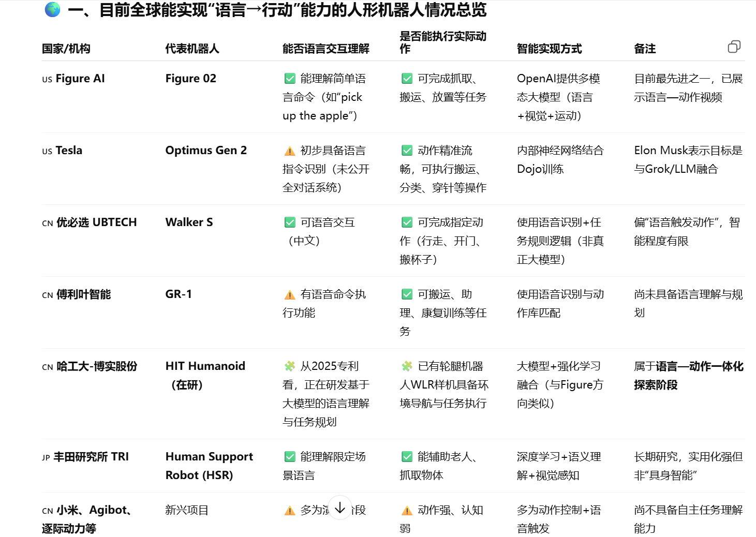Click the text 能辅助老人、抓取物体
Screen dimensions: 756x537
438,466
